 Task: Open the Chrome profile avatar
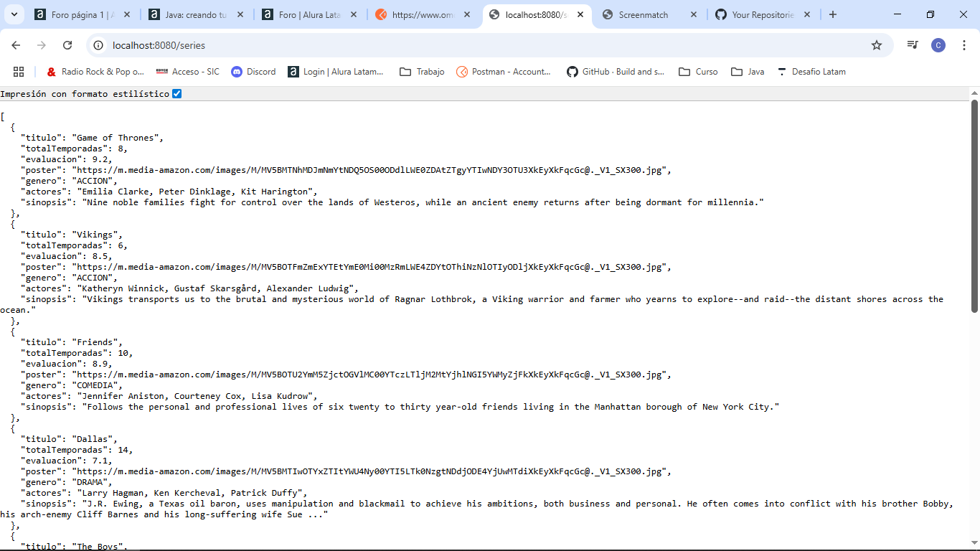(938, 45)
